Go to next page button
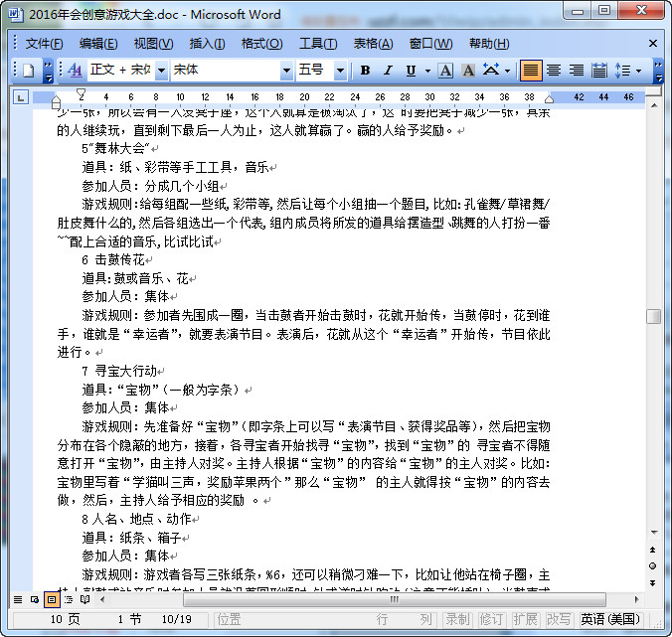672x637 pixels. pos(653,583)
